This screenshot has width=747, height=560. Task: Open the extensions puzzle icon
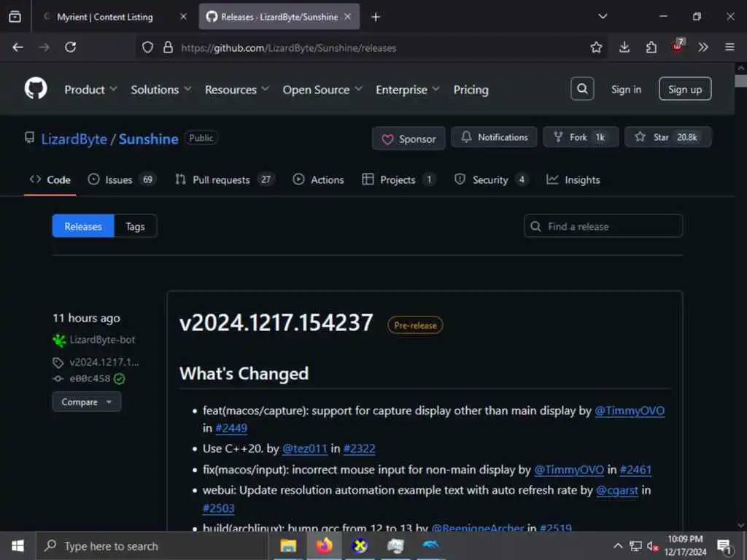click(651, 47)
